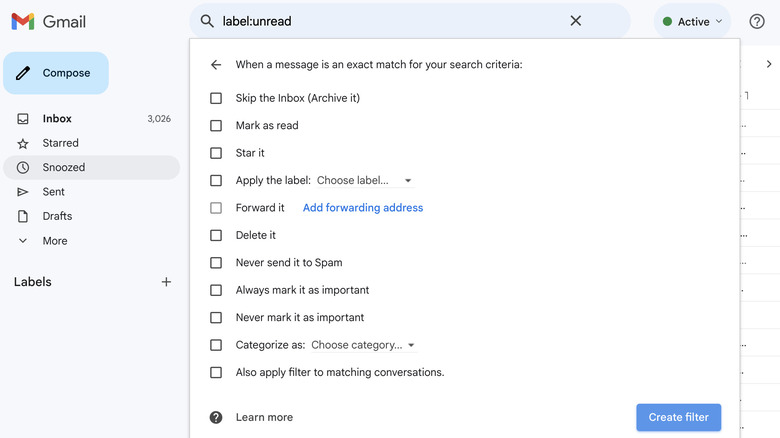
Task: Click the back arrow in filter panel
Action: click(x=216, y=65)
